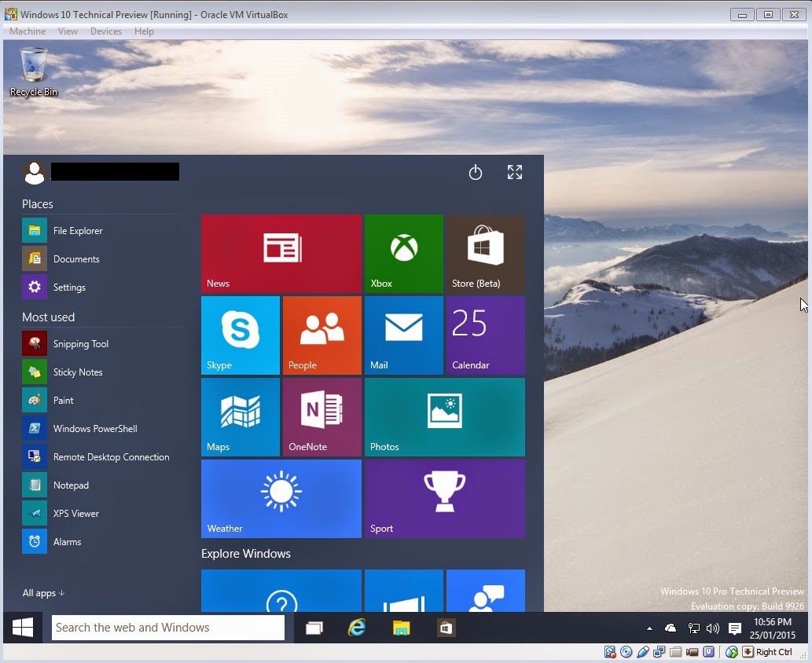
Task: Expand Start menu to full screen
Action: (x=515, y=172)
